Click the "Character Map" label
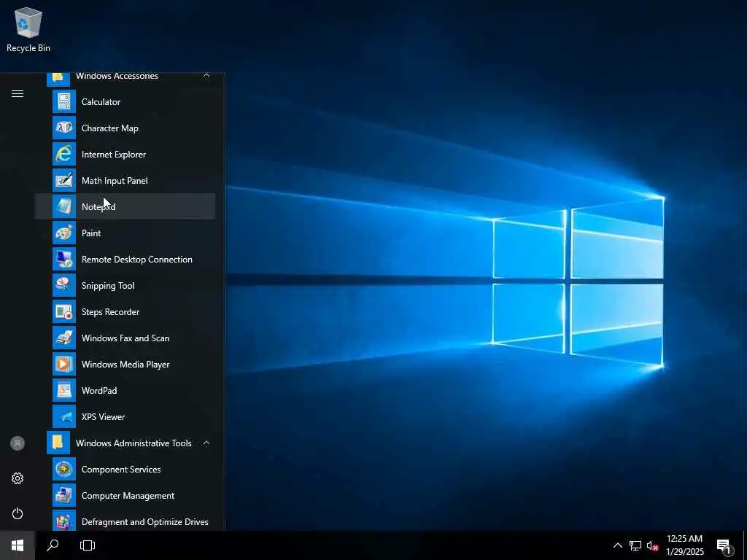This screenshot has width=747, height=560. 110,128
